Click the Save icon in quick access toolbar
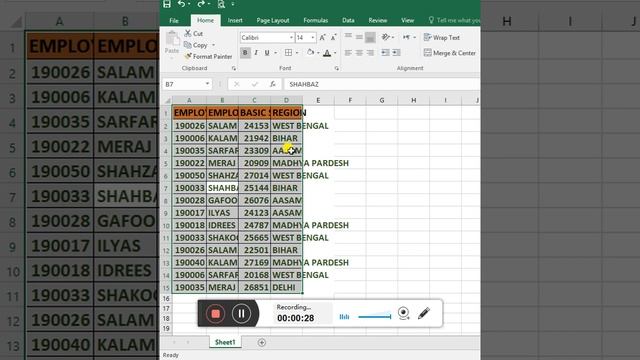 167,4
